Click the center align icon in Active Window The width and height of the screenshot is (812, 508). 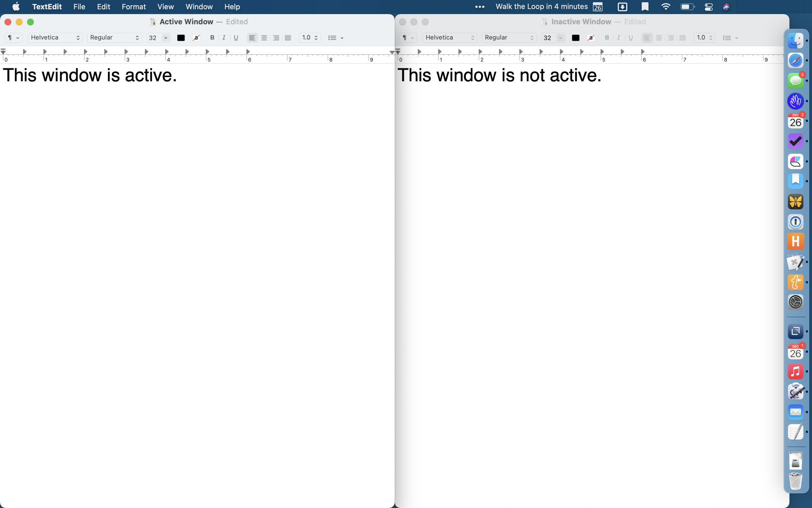[264, 38]
